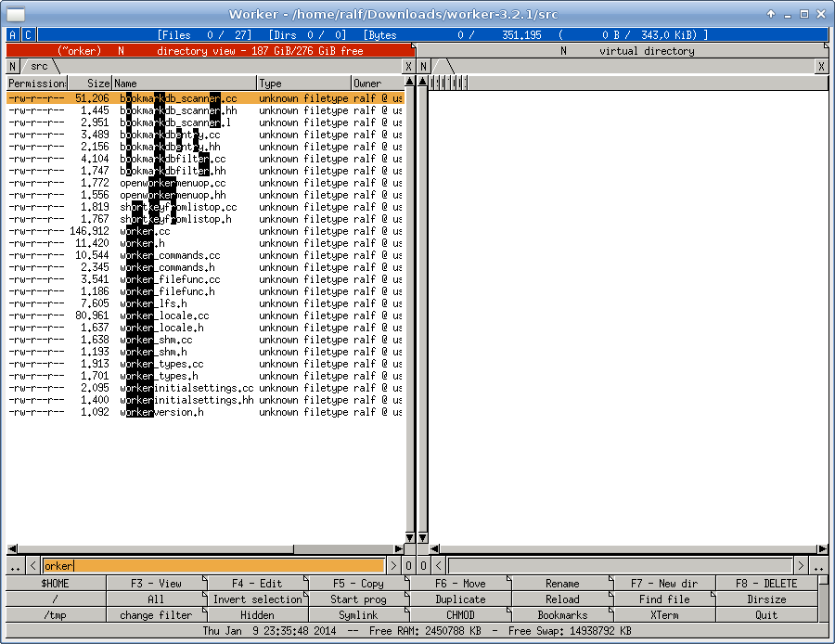Select the worker_commands.cc file
The width and height of the screenshot is (835, 644).
point(171,255)
